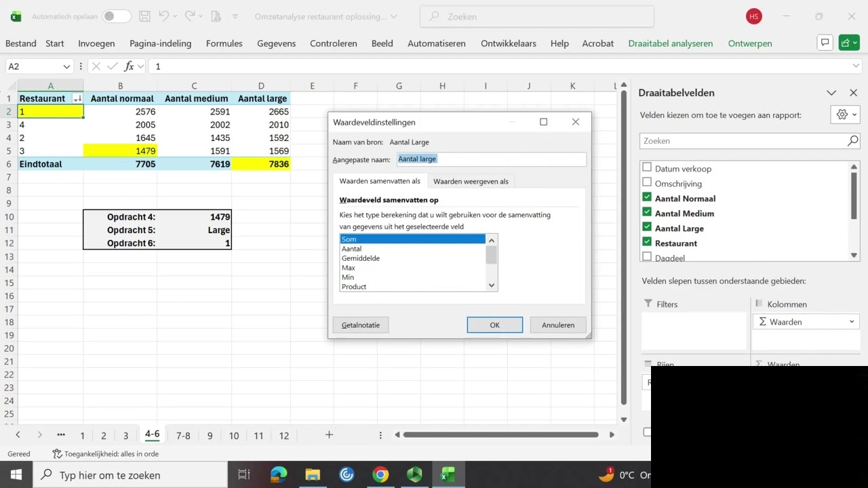Viewport: 868px width, 488px height.
Task: Check the Omschrijving field
Action: click(x=647, y=182)
